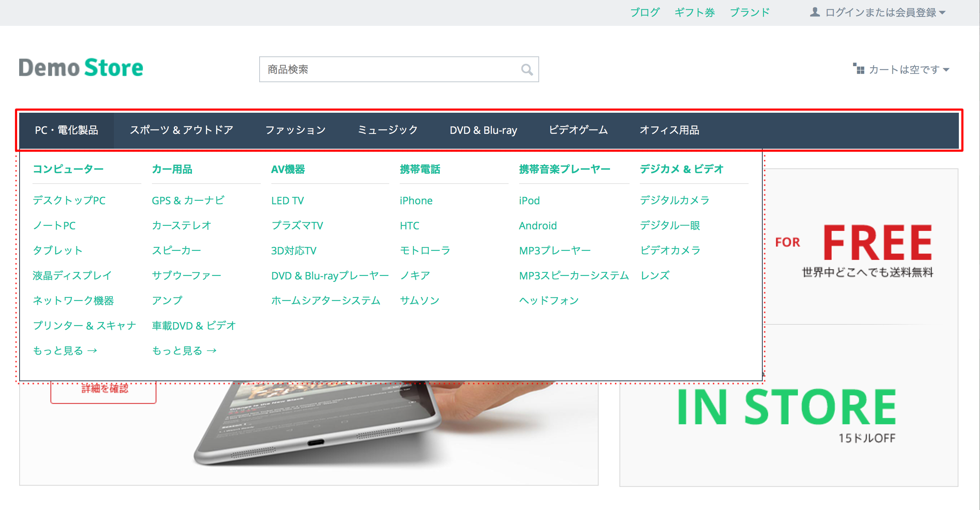Viewport: 980px width, 510px height.
Task: Click もっと見る under コンピューター
Action: [65, 351]
